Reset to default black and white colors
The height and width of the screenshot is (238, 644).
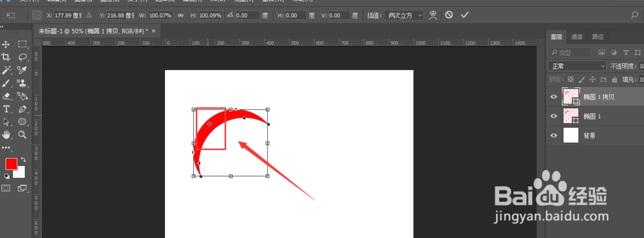pos(7,176)
